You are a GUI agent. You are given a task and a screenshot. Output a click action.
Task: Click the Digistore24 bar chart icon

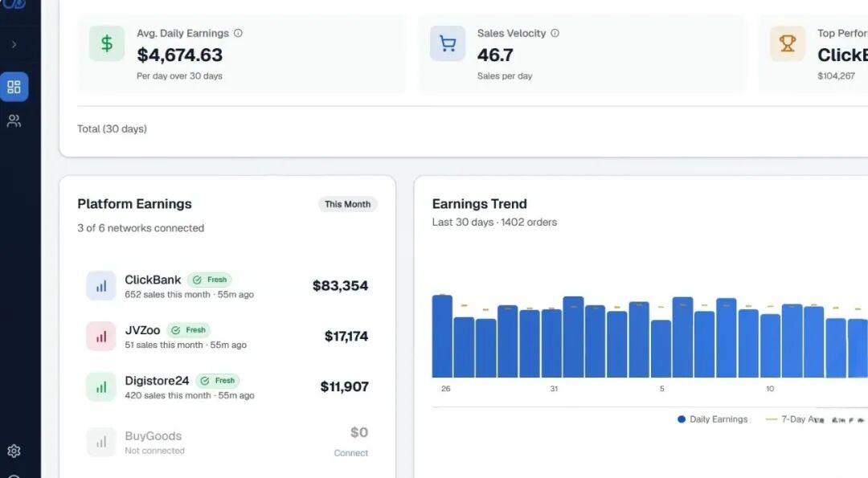point(101,386)
